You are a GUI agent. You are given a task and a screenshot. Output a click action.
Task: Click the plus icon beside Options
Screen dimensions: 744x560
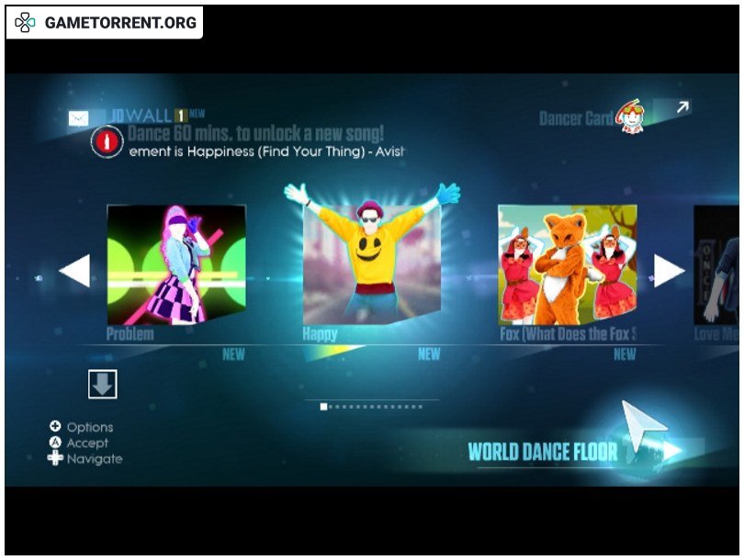point(55,426)
